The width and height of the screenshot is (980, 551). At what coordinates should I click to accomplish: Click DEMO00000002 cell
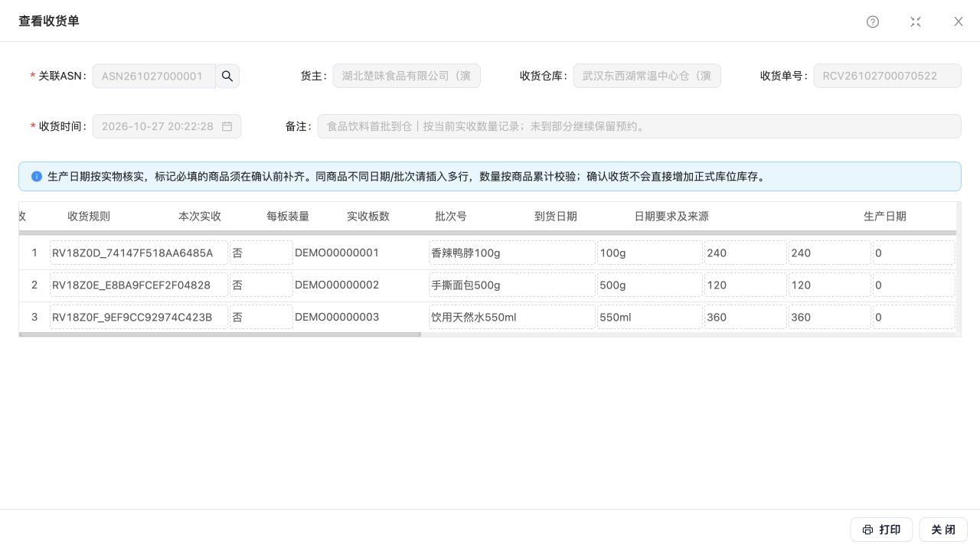point(337,285)
